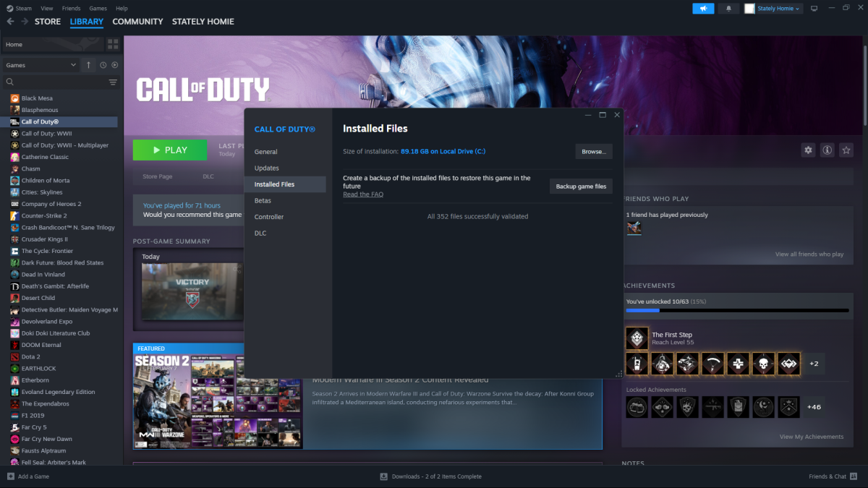The image size is (868, 488).
Task: Switch to the Betas properties tab
Action: [x=263, y=200]
